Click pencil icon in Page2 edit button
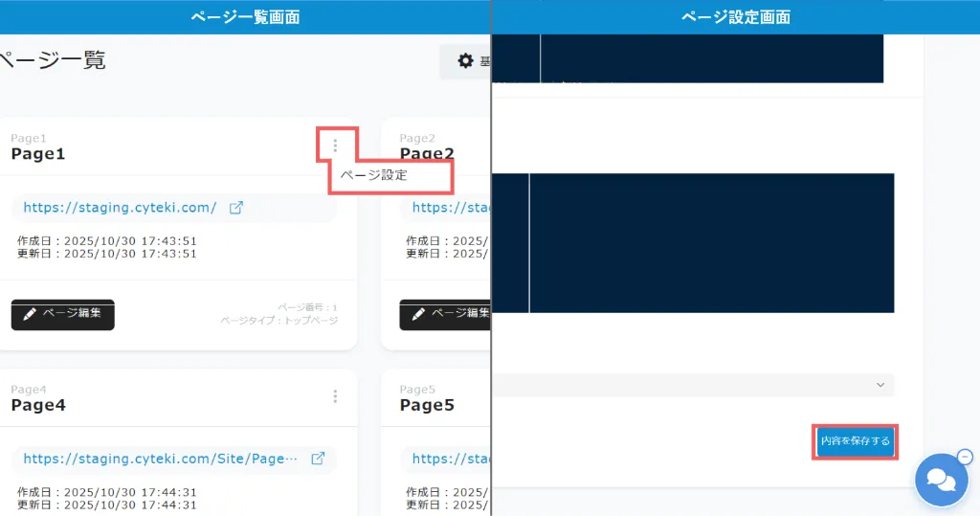Screen dimensions: 980x516 pos(418,314)
